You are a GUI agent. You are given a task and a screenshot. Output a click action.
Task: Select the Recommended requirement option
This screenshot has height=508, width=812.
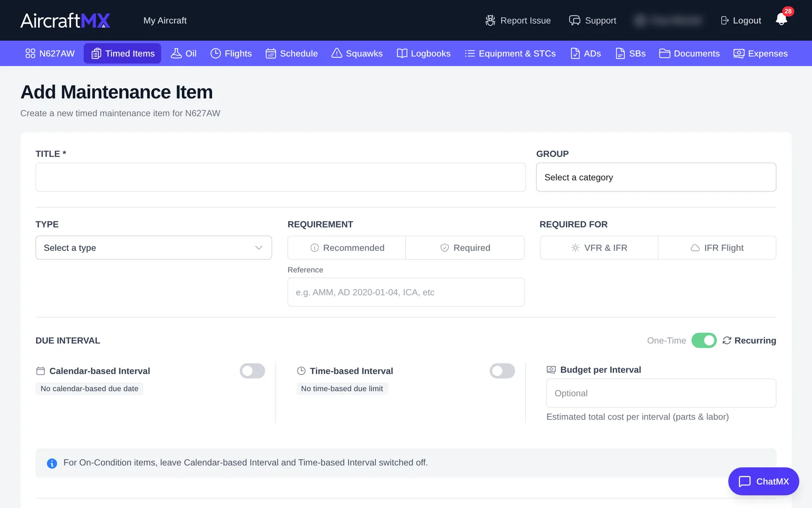[347, 248]
